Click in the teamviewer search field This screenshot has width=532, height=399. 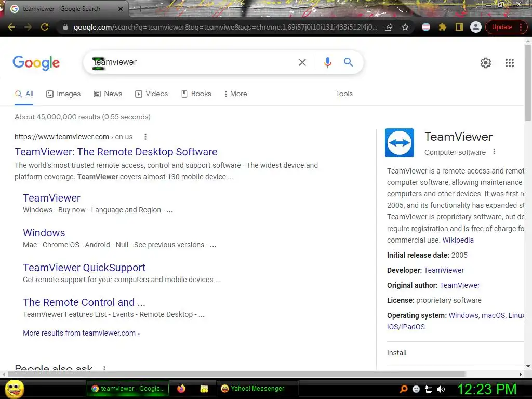pyautogui.click(x=190, y=62)
